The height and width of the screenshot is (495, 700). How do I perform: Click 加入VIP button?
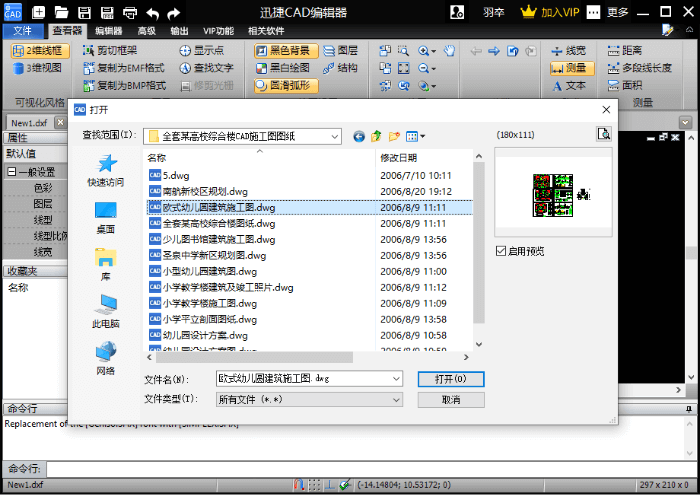pyautogui.click(x=550, y=12)
